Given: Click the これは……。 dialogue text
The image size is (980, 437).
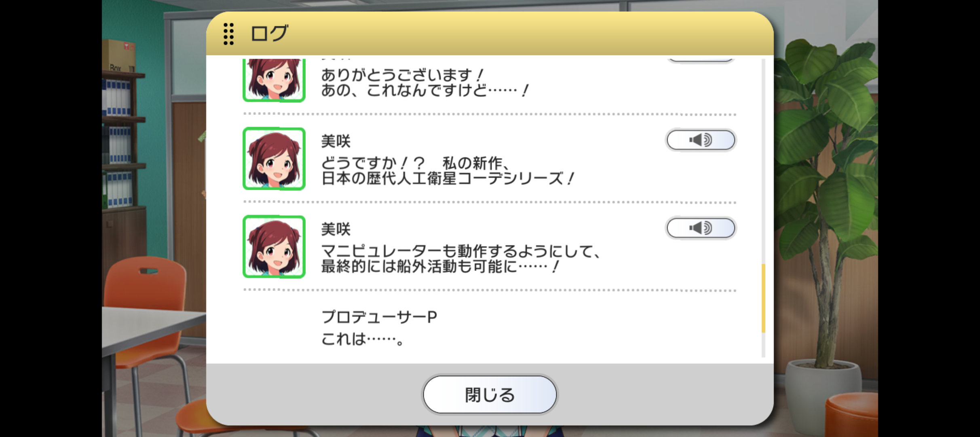Looking at the screenshot, I should point(363,339).
